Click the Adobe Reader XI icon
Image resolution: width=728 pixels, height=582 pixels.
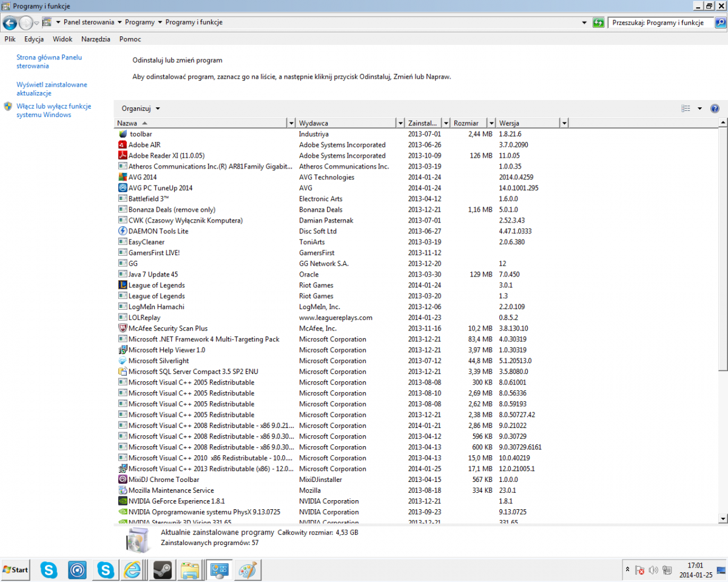(123, 156)
